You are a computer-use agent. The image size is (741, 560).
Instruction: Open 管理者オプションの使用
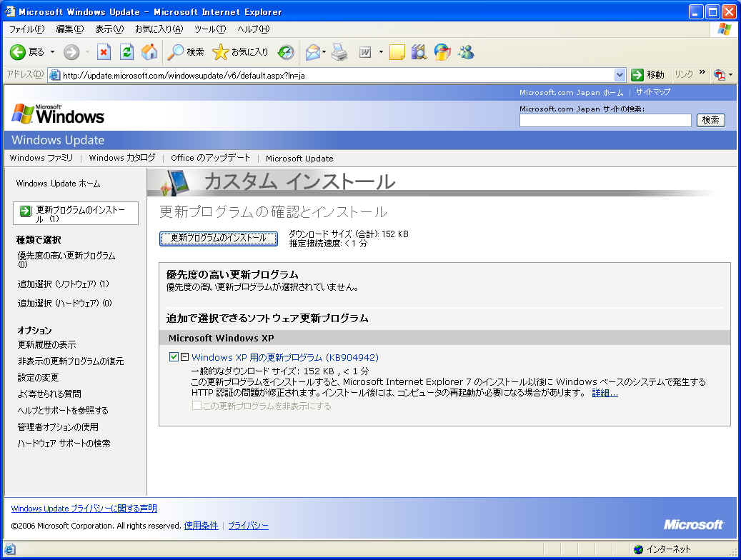(x=58, y=427)
